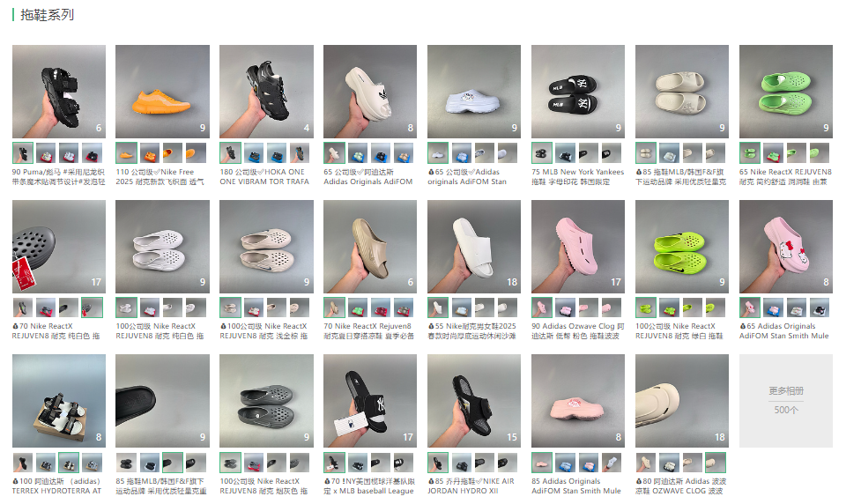This screenshot has height=504, width=861.
Task: Open the pink Hello Kitty Stan Smith Mule cover
Action: pos(786,247)
